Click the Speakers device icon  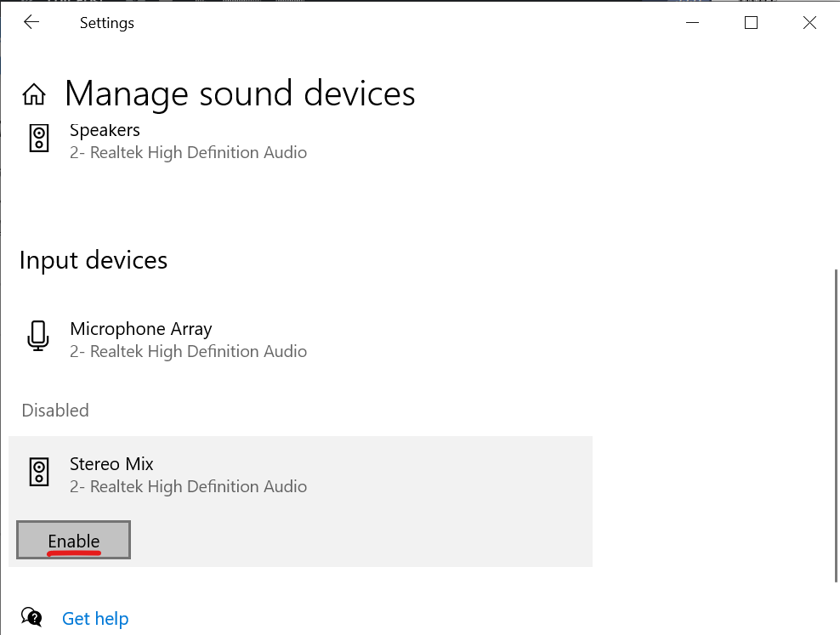(x=39, y=139)
